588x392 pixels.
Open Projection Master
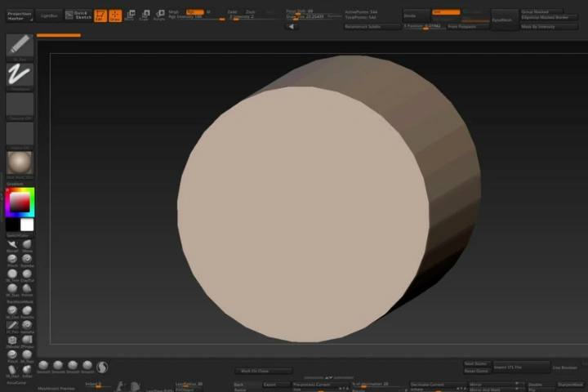tap(19, 16)
